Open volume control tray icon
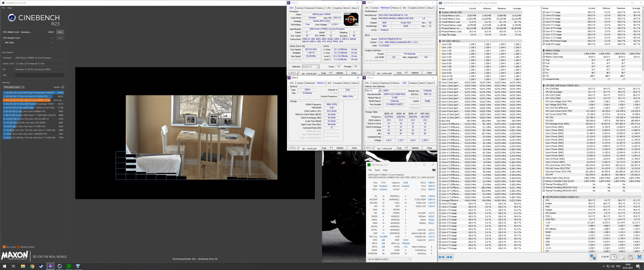644x270 pixels. (x=613, y=266)
